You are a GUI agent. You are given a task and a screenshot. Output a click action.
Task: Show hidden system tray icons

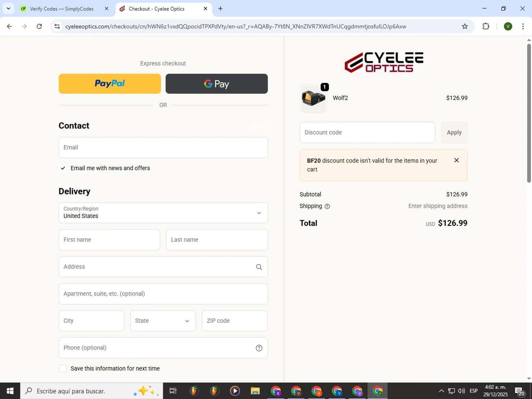pos(441,391)
